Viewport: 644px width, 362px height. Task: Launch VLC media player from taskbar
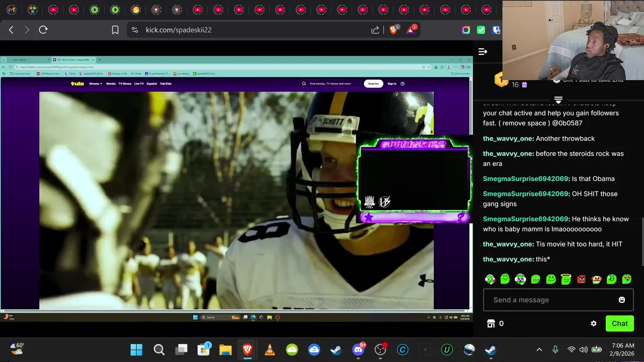(x=270, y=349)
